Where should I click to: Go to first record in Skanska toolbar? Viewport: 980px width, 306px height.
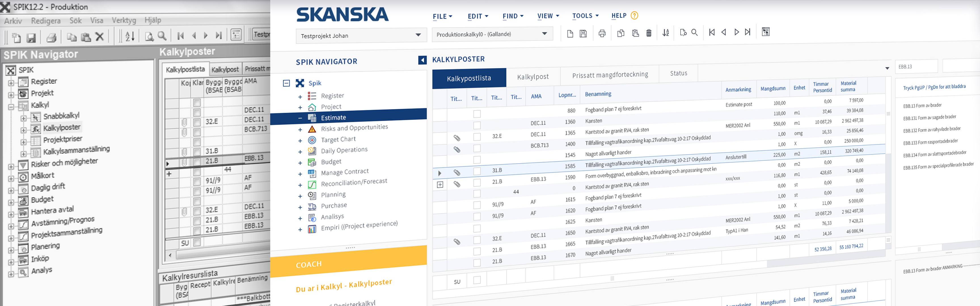coord(712,32)
